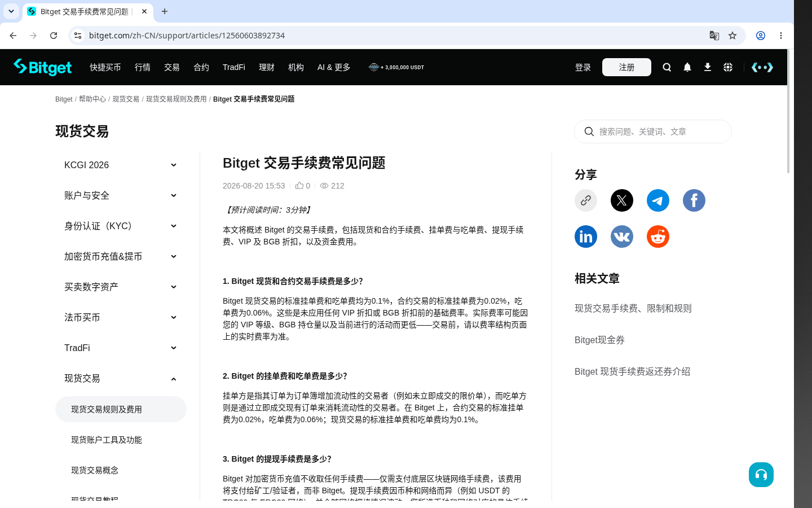Focus the help center search field
This screenshot has height=508, width=812.
[x=653, y=132]
